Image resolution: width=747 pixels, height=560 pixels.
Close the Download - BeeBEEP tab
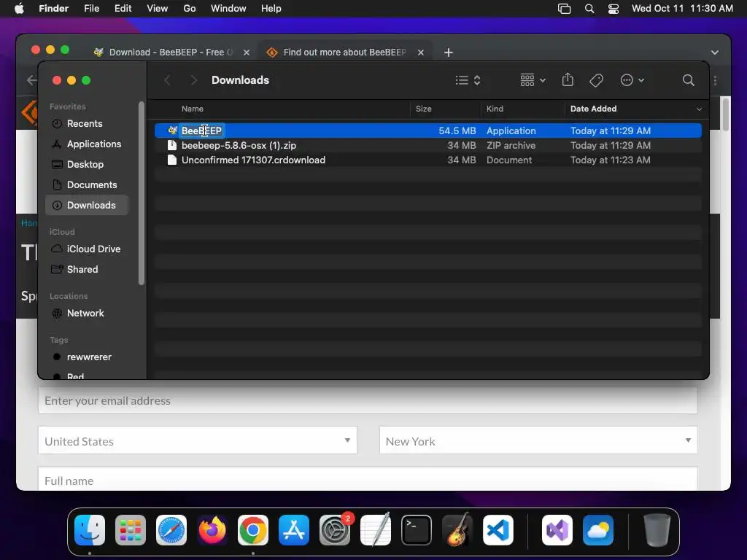coord(247,52)
